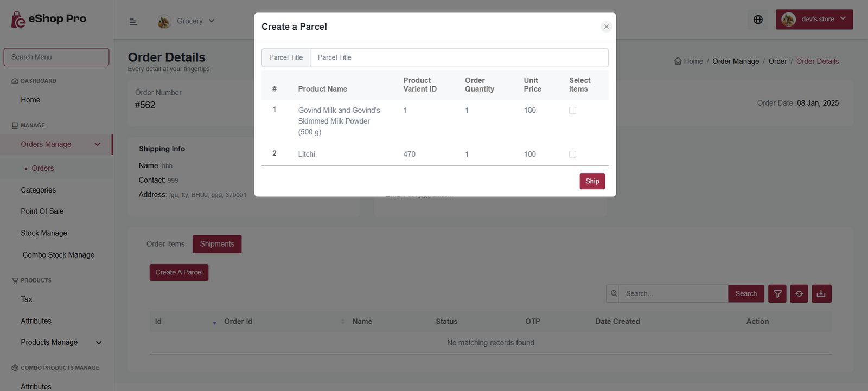Click dev's store profile avatar
The width and height of the screenshot is (868, 391).
tap(788, 20)
